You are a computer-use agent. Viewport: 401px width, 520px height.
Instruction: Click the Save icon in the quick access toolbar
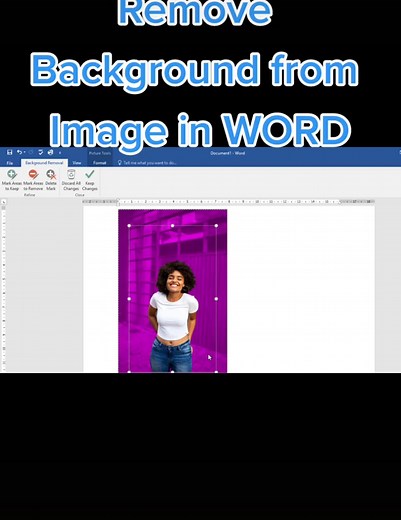tap(9, 152)
